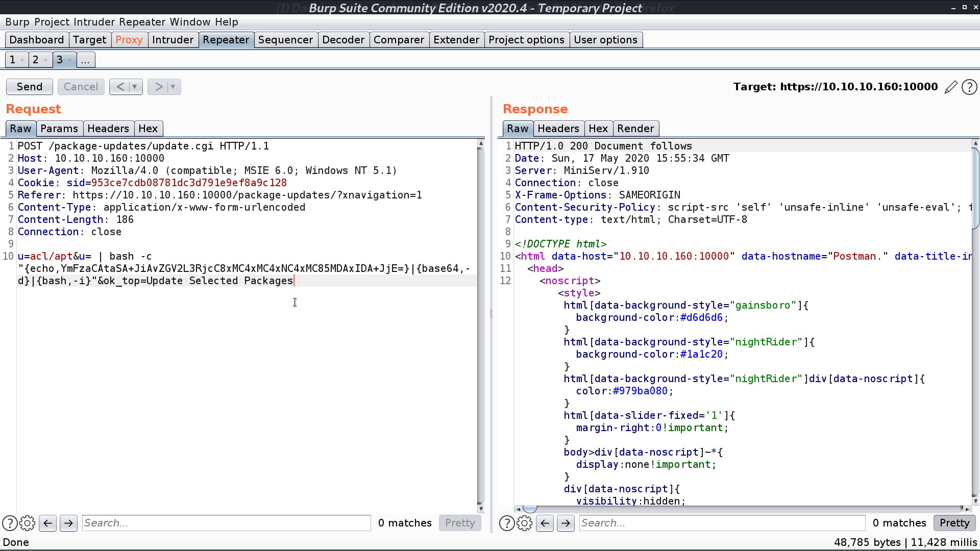This screenshot has width=980, height=551.
Task: Switch to the Sequencer tab
Action: 286,40
